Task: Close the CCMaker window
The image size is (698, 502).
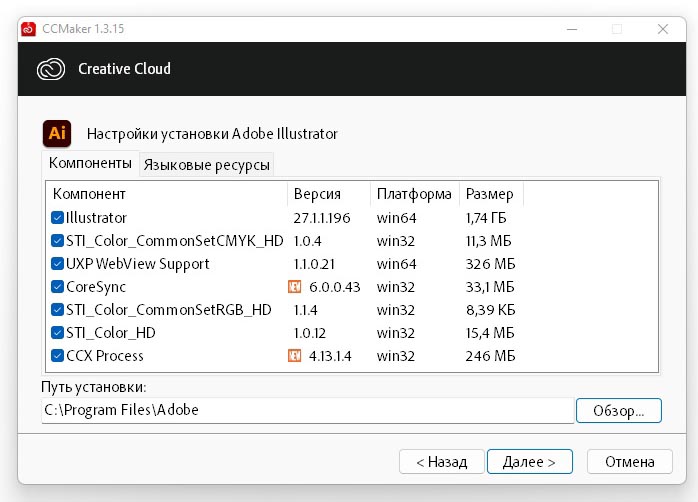Action: [x=663, y=29]
